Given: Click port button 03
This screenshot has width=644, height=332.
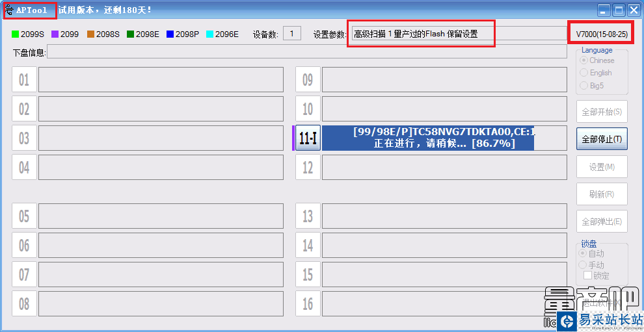Looking at the screenshot, I should pyautogui.click(x=24, y=138).
